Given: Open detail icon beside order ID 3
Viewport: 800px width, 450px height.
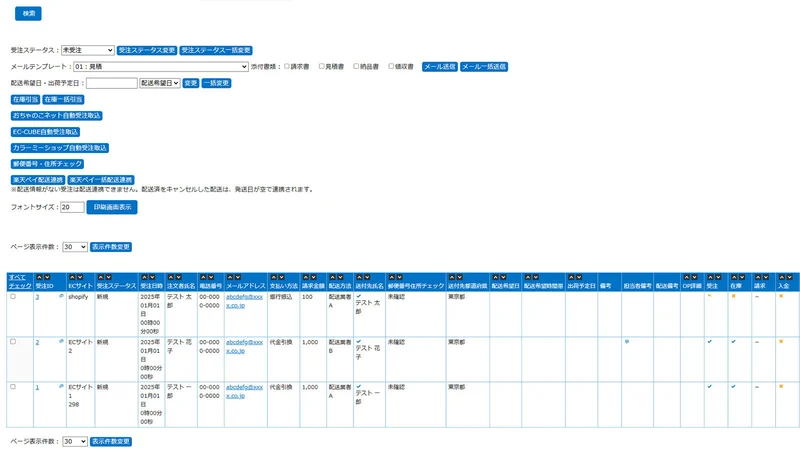Looking at the screenshot, I should point(61,296).
